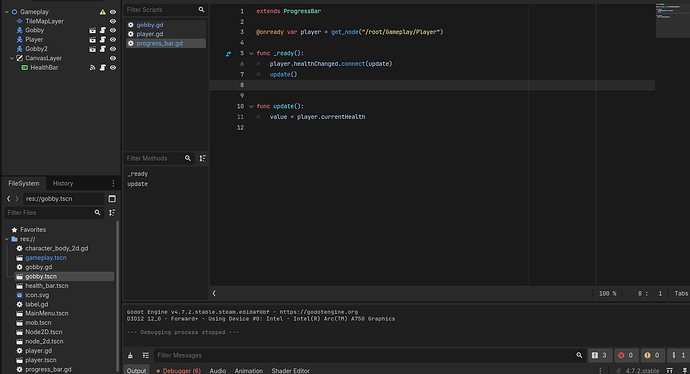Toggle alphabetical sorting of methods list
This screenshot has height=374, width=690.
(202, 158)
